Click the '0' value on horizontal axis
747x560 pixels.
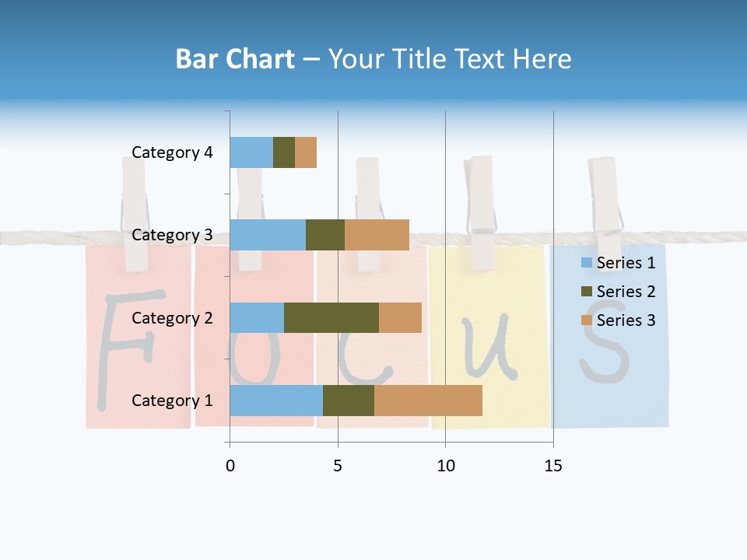pos(230,466)
